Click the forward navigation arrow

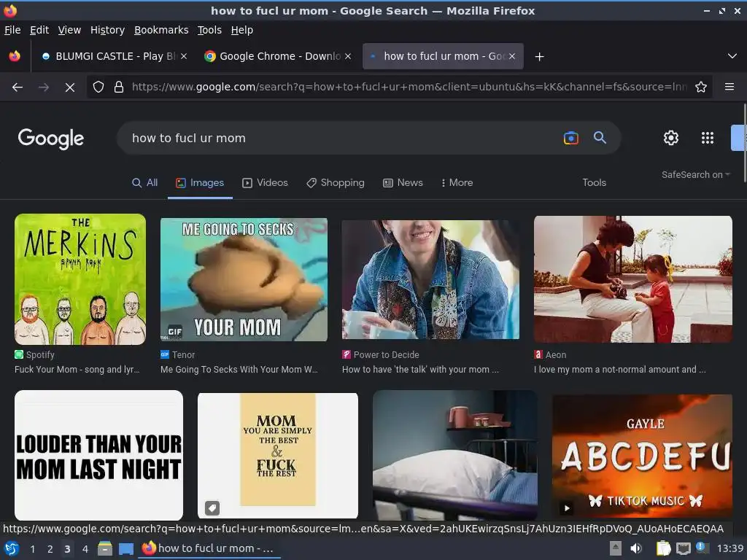point(43,87)
